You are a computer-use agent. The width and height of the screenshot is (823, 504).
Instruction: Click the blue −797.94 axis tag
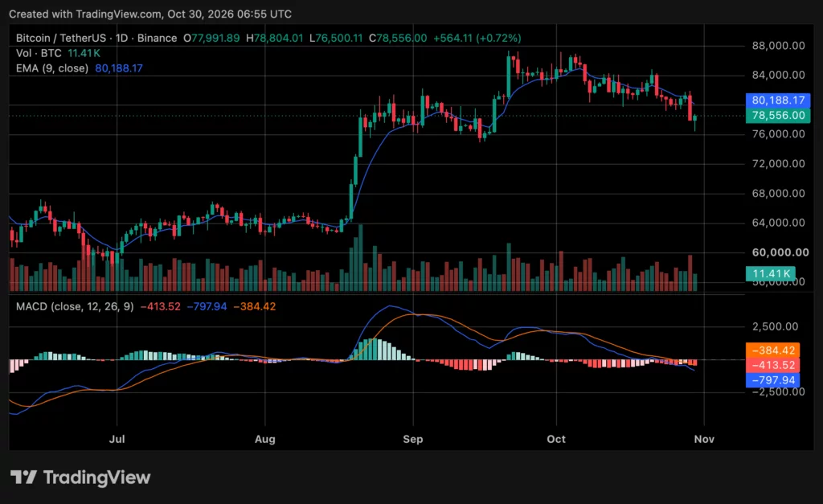coord(772,380)
